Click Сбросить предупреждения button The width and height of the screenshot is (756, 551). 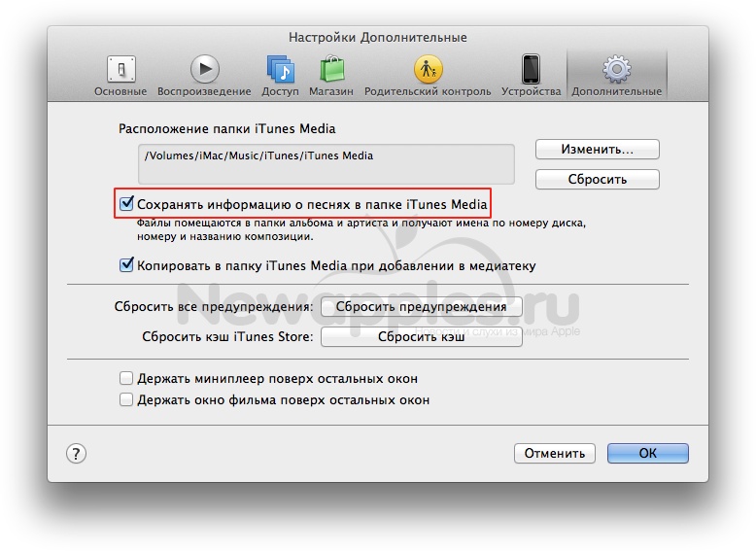tap(421, 306)
